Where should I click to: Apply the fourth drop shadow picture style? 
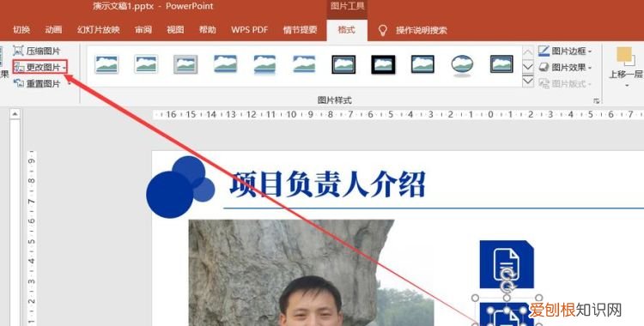click(226, 64)
